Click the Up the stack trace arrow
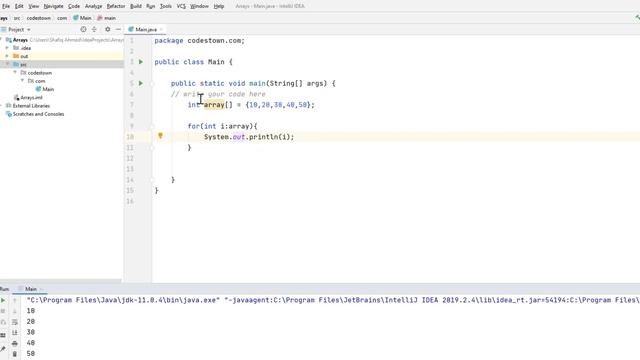 coord(15,300)
